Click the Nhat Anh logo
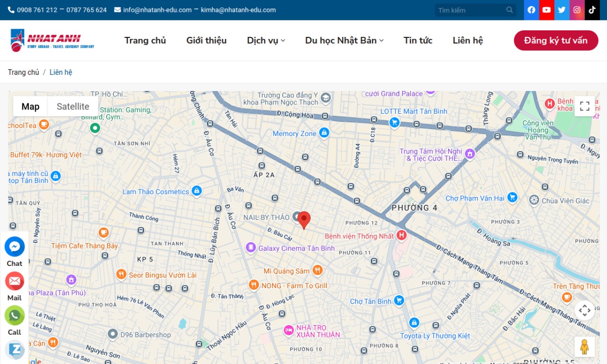This screenshot has width=607, height=364. [52, 40]
